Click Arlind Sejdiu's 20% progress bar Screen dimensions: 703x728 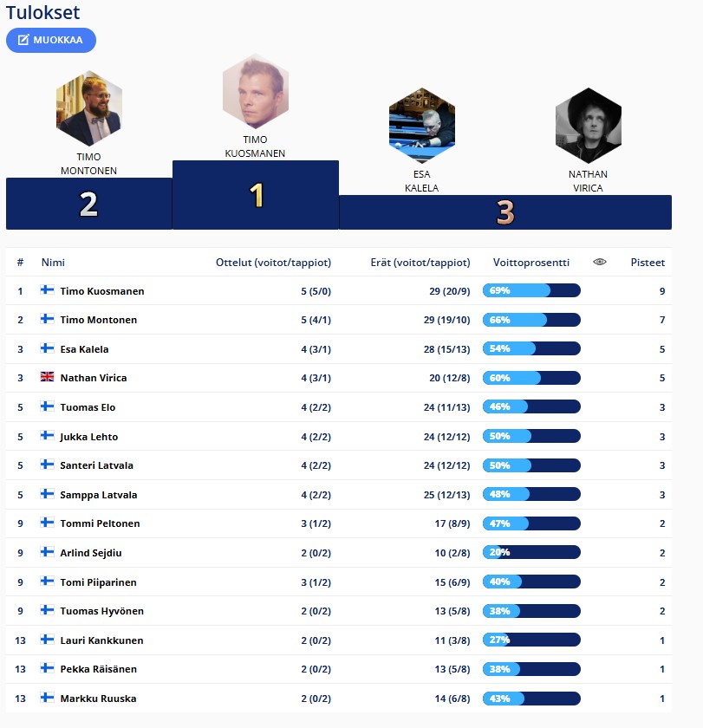(531, 553)
